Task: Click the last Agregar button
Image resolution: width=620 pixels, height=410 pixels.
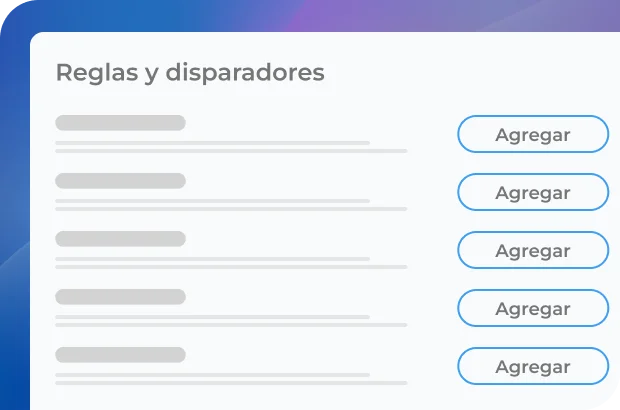Action: coord(533,367)
